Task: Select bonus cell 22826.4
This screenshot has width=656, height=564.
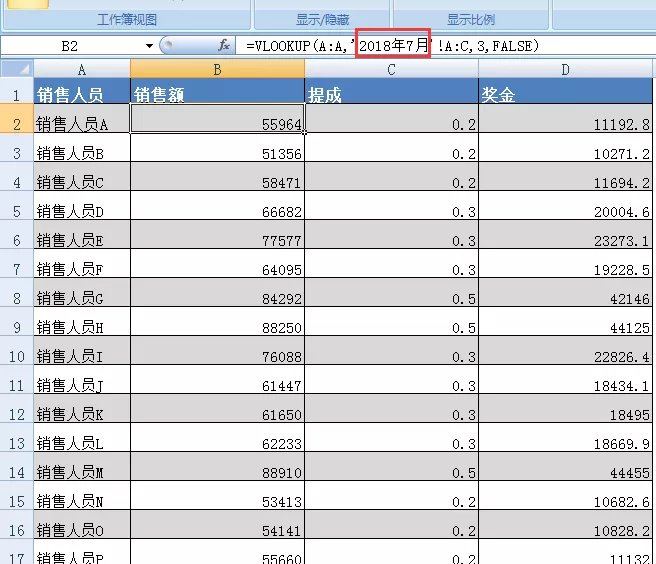Action: 565,351
